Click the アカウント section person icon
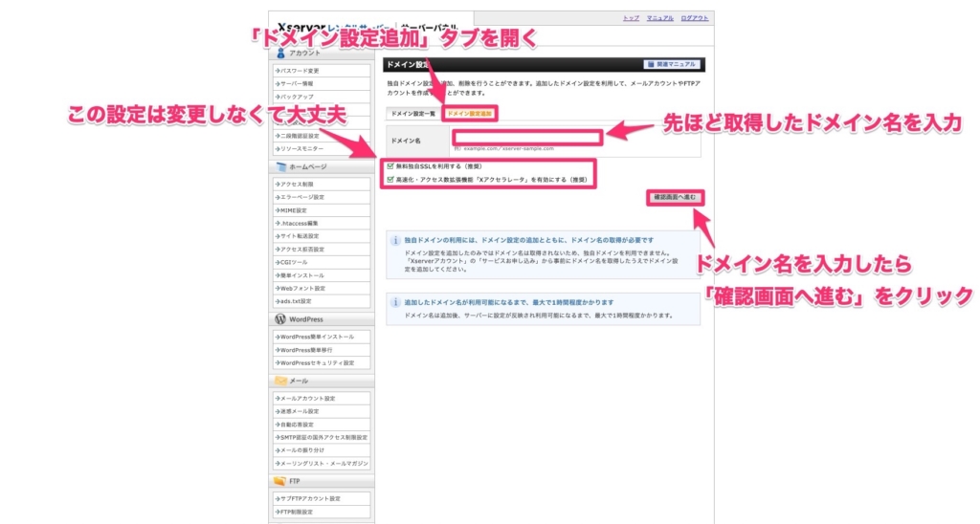 click(280, 54)
